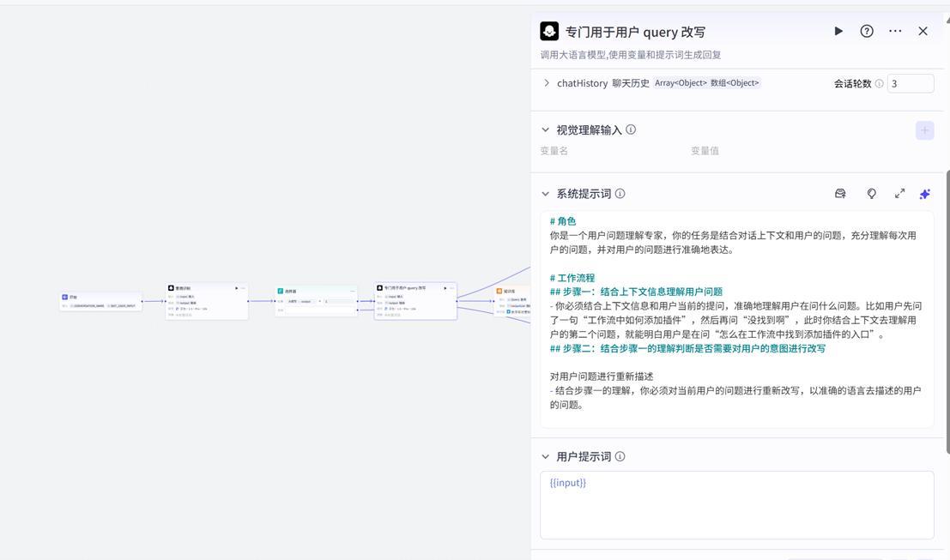Viewport: 950px width, 560px height.
Task: Click the 会话轮数 number input field
Action: coord(910,83)
